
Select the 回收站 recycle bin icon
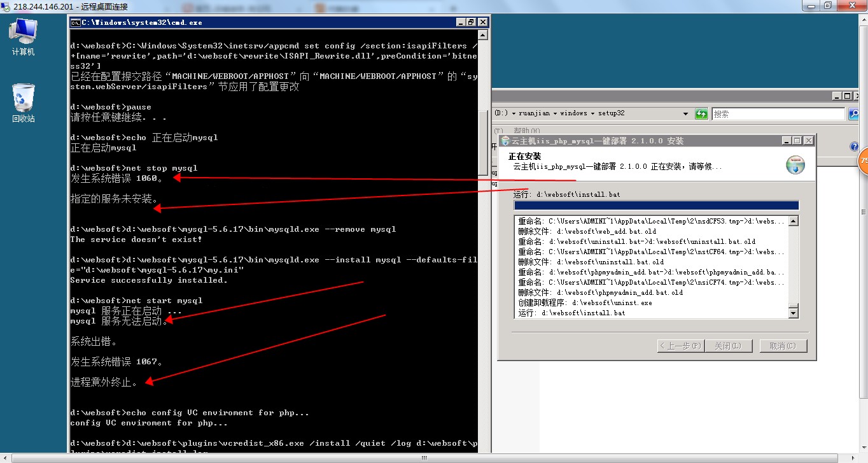coord(24,102)
